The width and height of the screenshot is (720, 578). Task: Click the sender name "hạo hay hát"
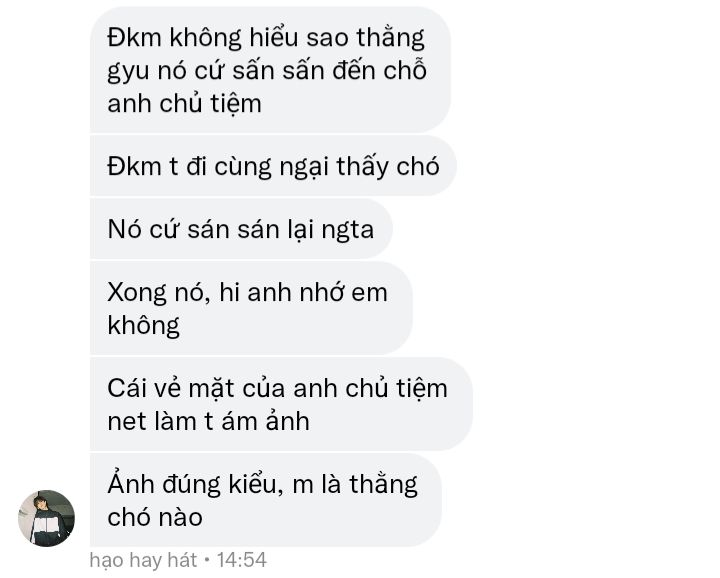click(x=143, y=561)
